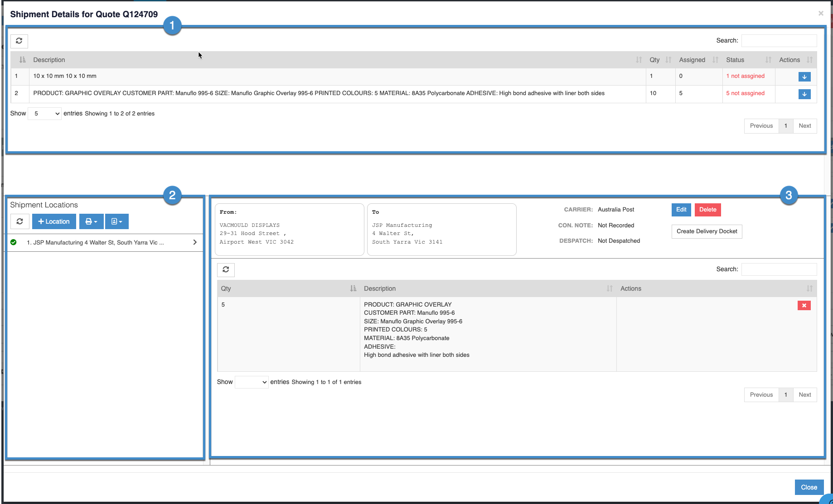Refresh the assigned items table
Image resolution: width=833 pixels, height=504 pixels.
tap(226, 270)
